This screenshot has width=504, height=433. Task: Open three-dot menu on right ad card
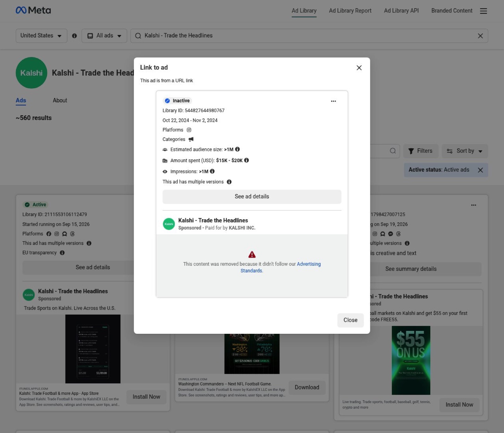473,205
